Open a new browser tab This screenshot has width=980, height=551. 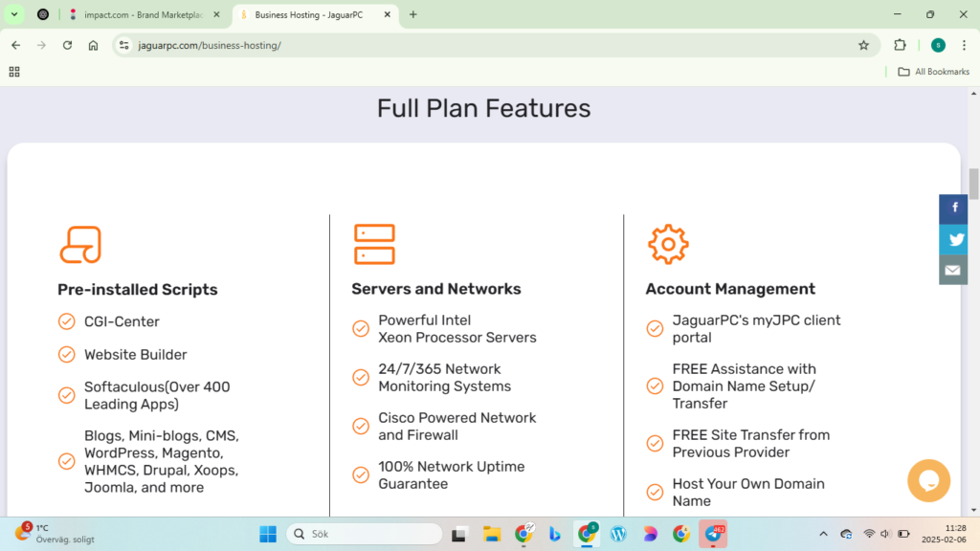(x=413, y=14)
